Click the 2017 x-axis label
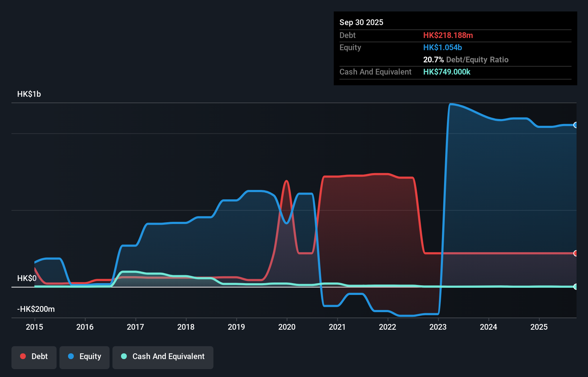 [x=135, y=327]
